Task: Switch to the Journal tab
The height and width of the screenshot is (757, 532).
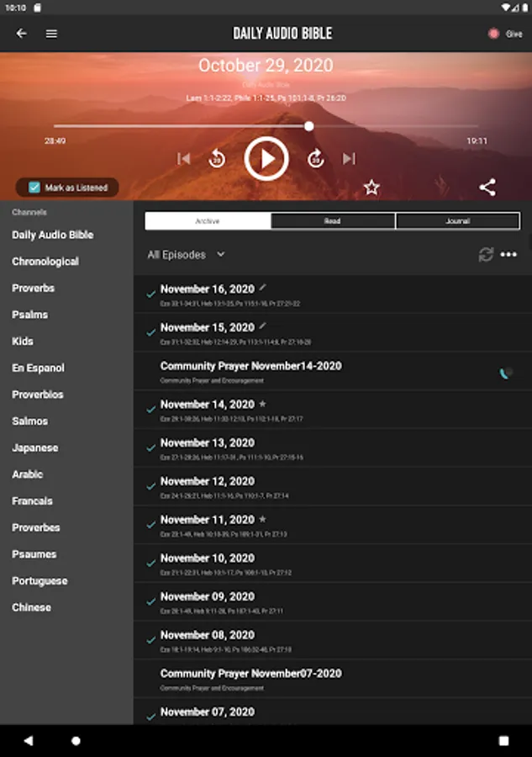Action: tap(458, 221)
